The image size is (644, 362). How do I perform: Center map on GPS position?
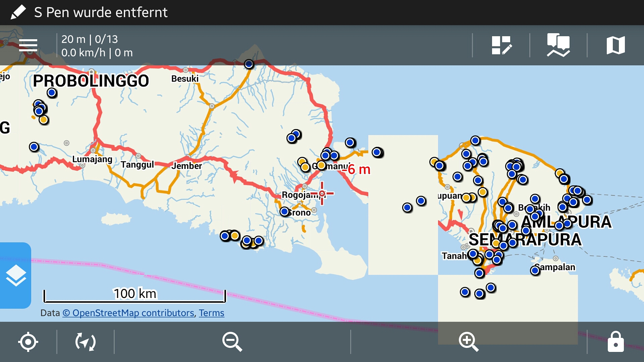point(28,342)
